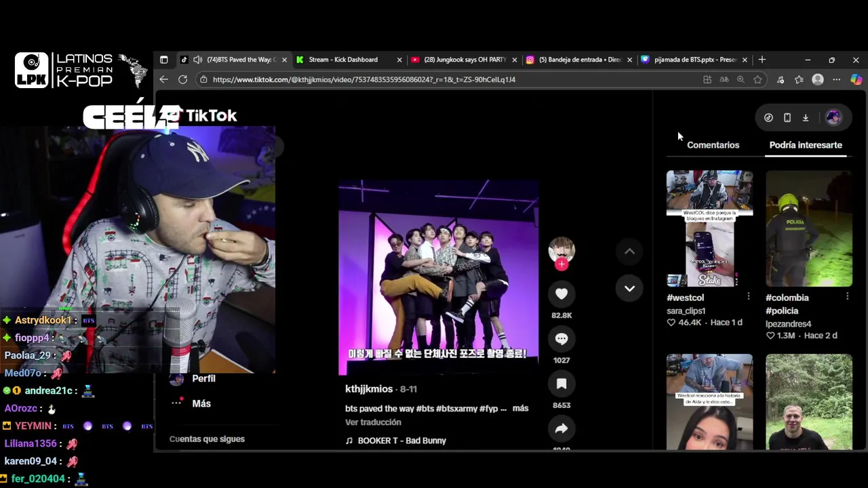Screen dimensions: 868x488
Task: Close the BTS Paved the Way TikTok tab
Action: coord(284,60)
